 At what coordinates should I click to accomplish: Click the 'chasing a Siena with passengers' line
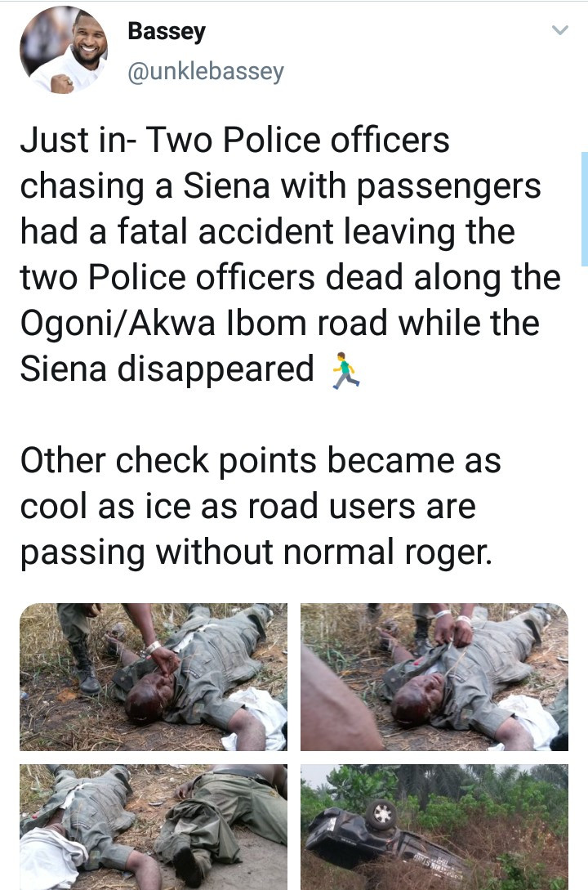pos(281,186)
